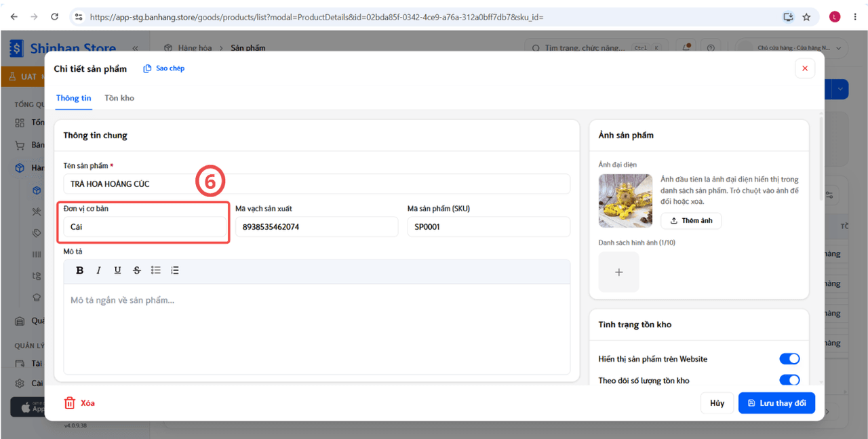Click the 'Thêm ảnh' upload button
This screenshot has height=439, width=868.
[x=691, y=221]
